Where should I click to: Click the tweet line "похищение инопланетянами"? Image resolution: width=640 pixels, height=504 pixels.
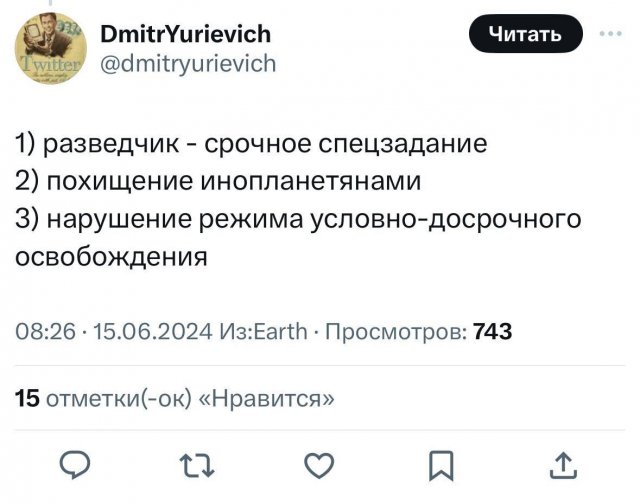pyautogui.click(x=229, y=180)
